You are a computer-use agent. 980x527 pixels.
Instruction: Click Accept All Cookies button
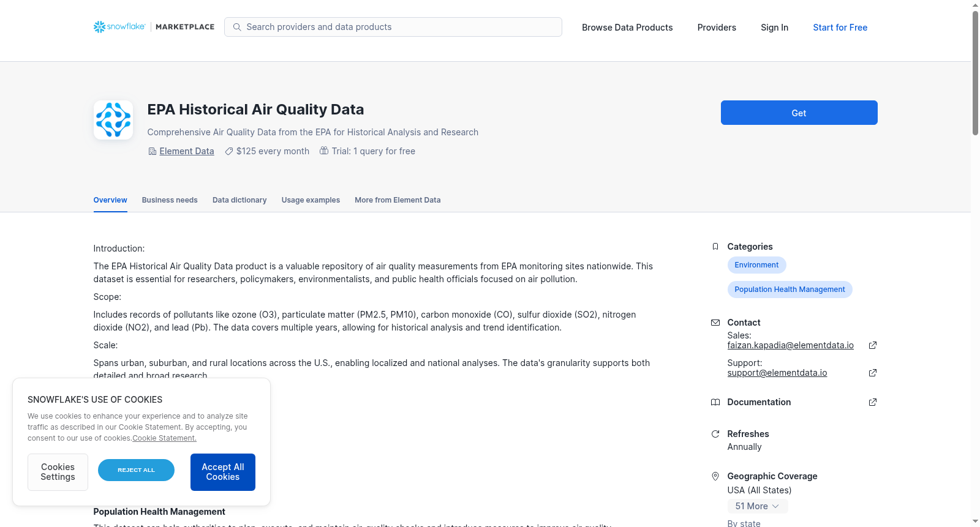223,472
